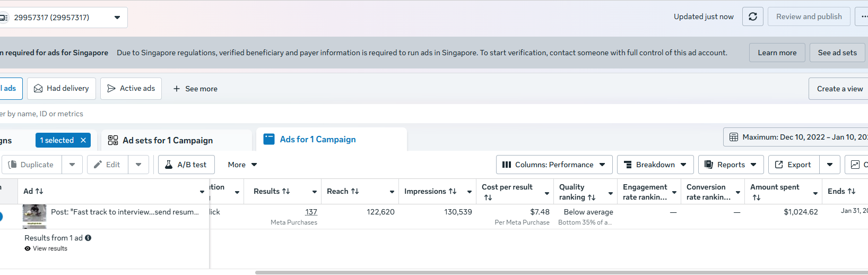Image resolution: width=868 pixels, height=275 pixels.
Task: Sort the Results column
Action: click(286, 191)
